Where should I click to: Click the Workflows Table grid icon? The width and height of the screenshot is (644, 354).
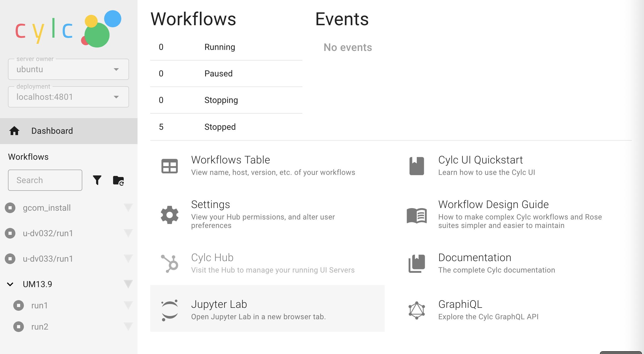(x=169, y=166)
